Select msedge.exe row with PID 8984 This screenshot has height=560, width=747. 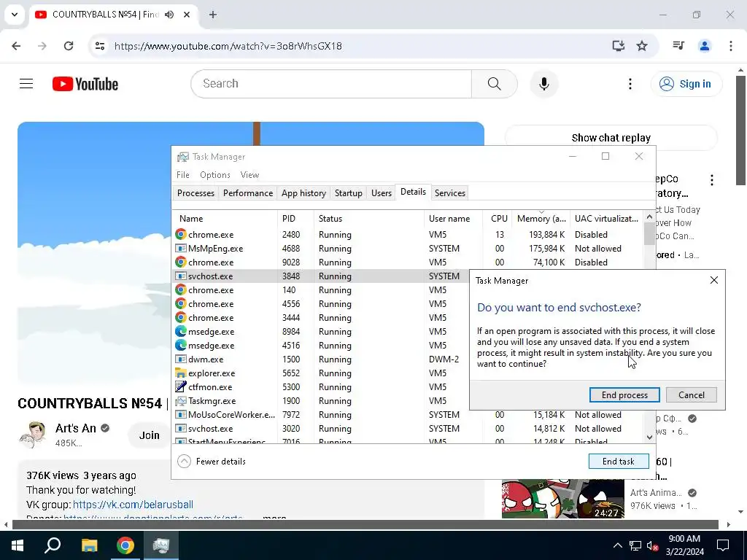[321, 332]
